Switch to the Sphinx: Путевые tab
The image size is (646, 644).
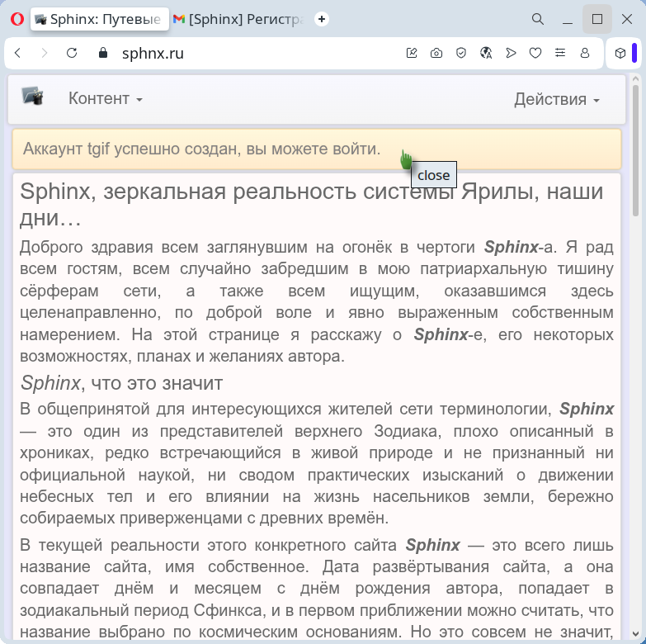click(x=100, y=19)
